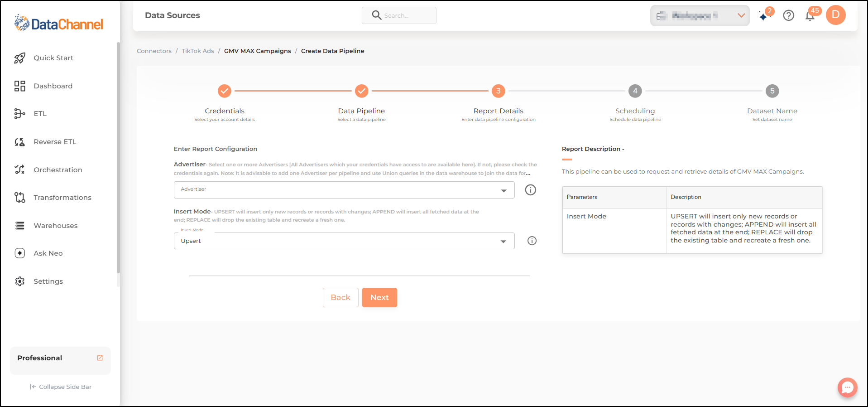Open Quick Start rocket icon
The image size is (868, 407).
[x=19, y=58]
